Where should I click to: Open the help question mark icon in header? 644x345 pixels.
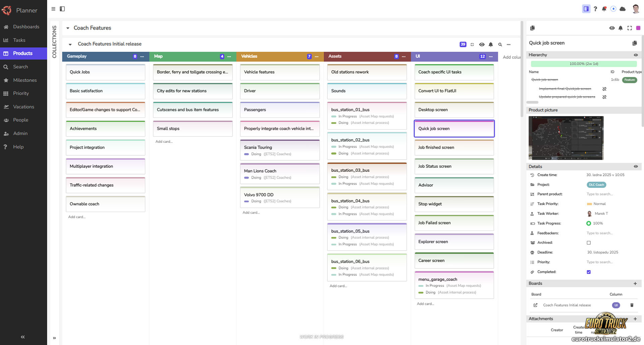click(595, 9)
